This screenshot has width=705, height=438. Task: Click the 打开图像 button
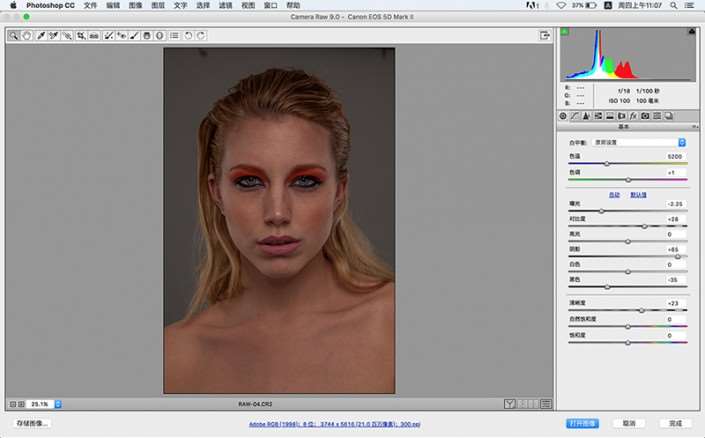tap(582, 423)
